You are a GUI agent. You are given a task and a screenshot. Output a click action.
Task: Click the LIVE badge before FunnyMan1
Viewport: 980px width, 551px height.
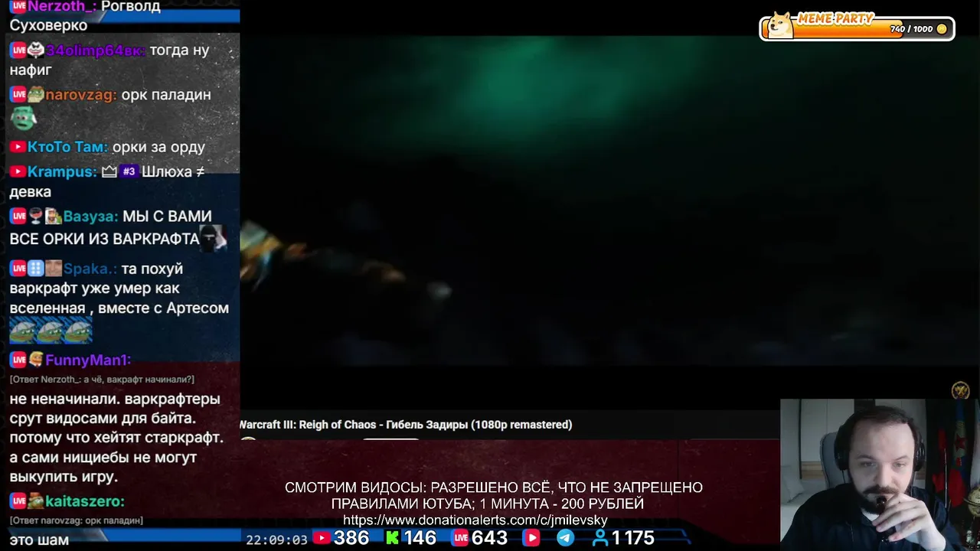tap(18, 360)
